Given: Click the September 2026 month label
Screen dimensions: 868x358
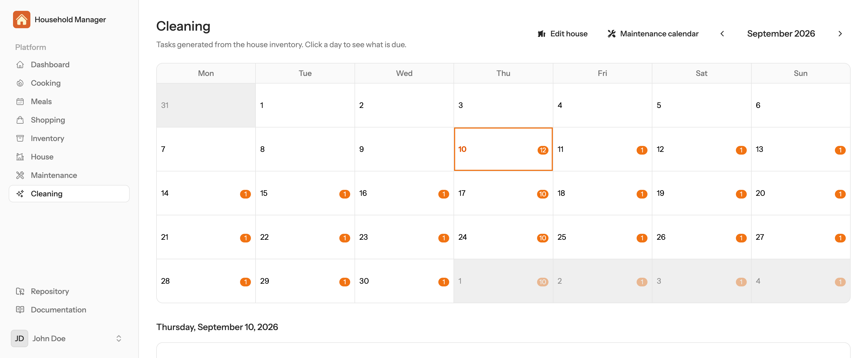Looking at the screenshot, I should coord(781,34).
